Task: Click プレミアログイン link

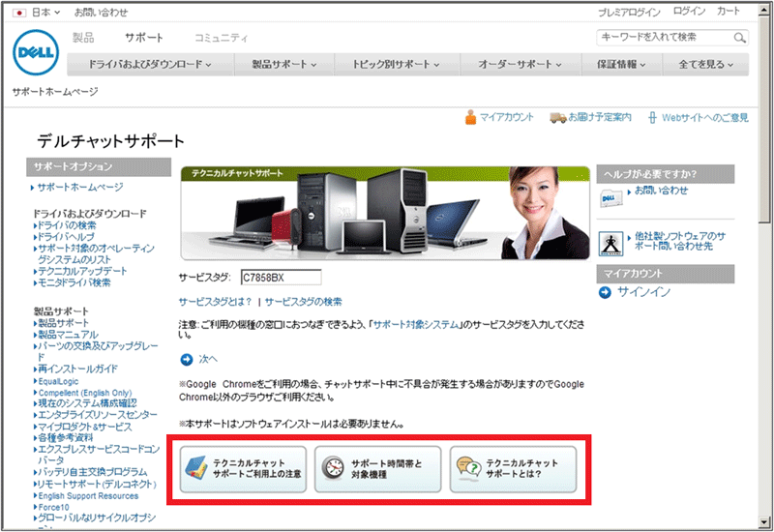Action: [629, 13]
